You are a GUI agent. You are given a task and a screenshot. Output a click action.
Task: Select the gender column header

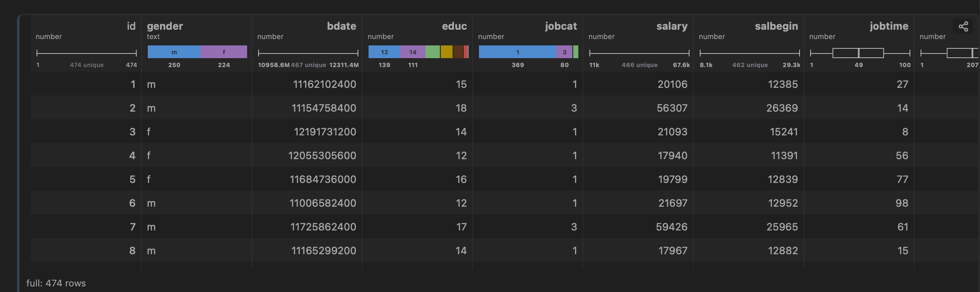165,26
